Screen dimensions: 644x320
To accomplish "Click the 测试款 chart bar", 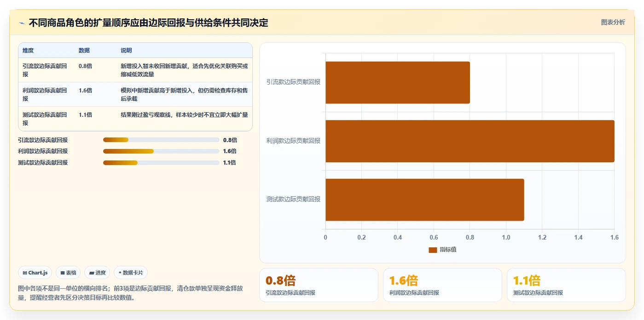I will tap(425, 200).
